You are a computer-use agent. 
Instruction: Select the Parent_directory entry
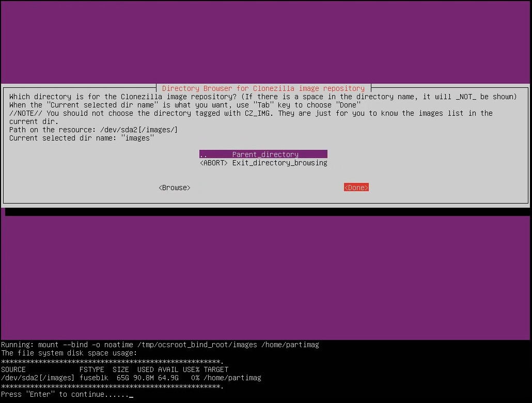(265, 154)
